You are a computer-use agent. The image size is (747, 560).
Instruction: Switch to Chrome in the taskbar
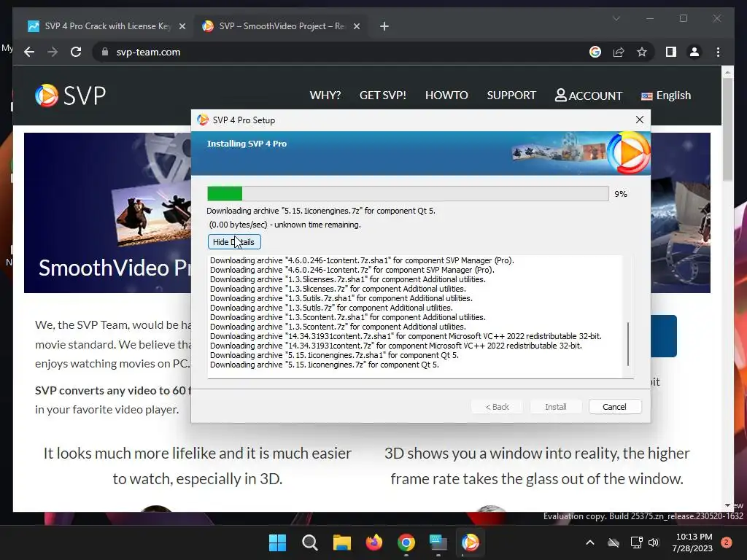406,542
